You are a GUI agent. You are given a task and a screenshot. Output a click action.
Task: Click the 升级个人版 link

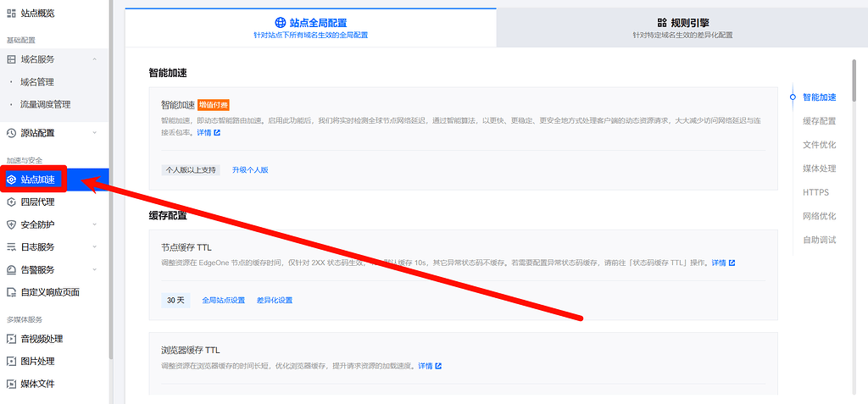[250, 170]
